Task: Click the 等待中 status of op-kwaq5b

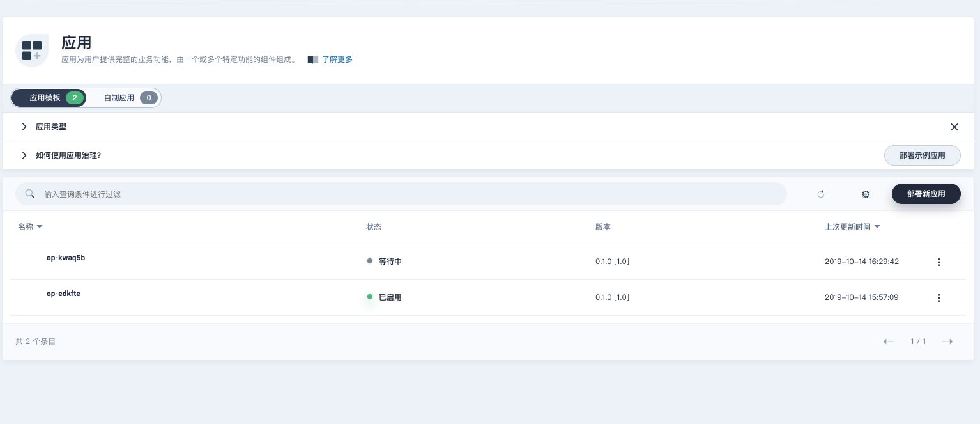Action: (x=390, y=262)
